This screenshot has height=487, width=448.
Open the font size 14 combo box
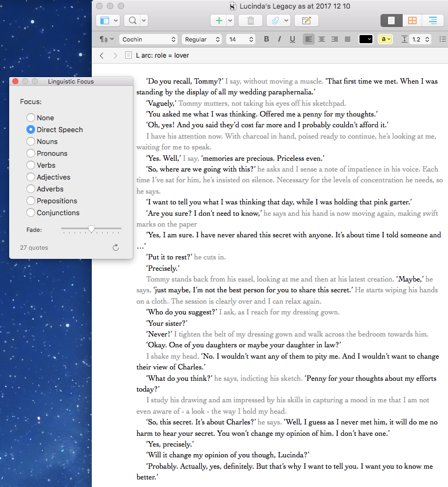tap(241, 39)
